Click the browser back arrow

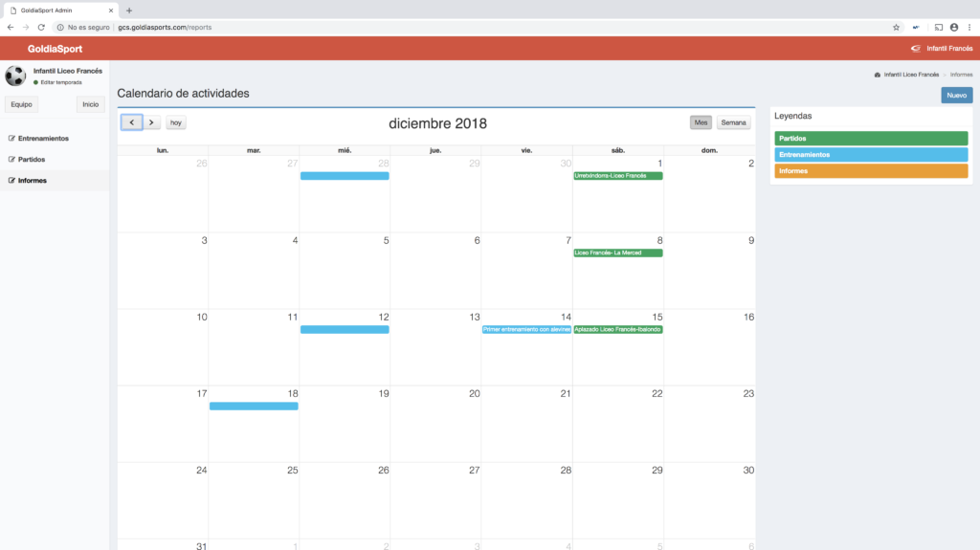coord(11,28)
